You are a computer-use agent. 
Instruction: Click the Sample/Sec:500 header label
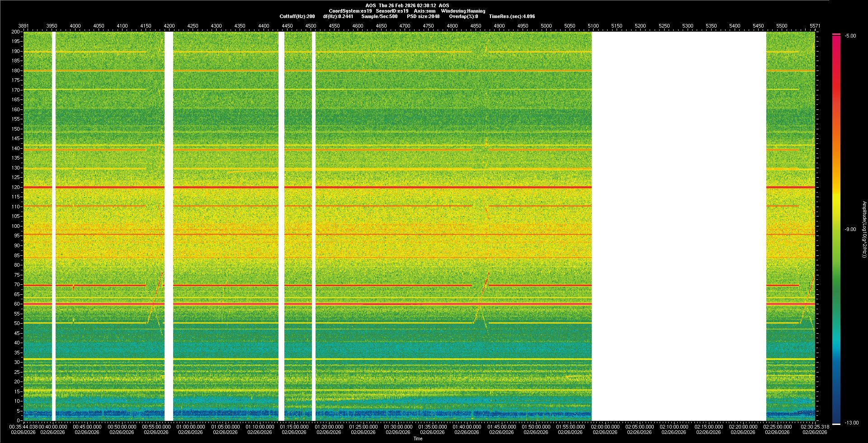pos(379,16)
